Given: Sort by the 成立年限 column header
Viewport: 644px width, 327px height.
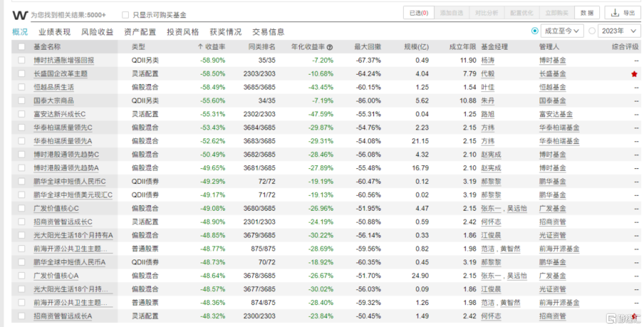Looking at the screenshot, I should tap(462, 47).
